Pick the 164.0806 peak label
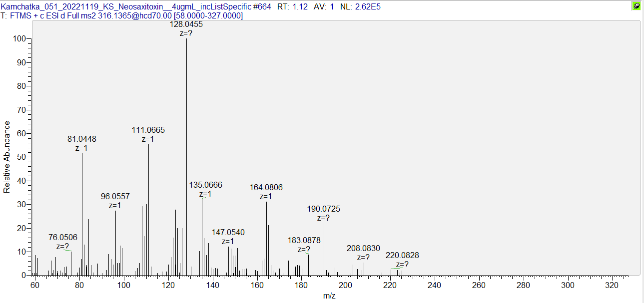 (266, 188)
